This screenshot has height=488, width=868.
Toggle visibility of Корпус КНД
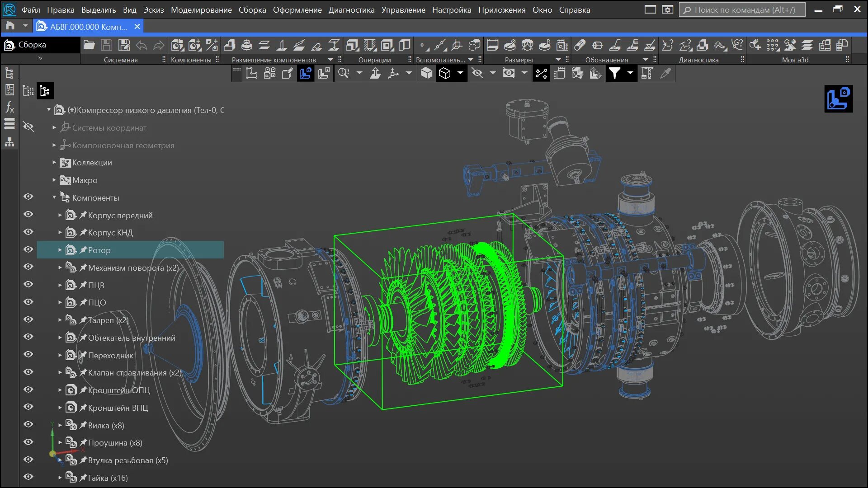click(x=28, y=232)
